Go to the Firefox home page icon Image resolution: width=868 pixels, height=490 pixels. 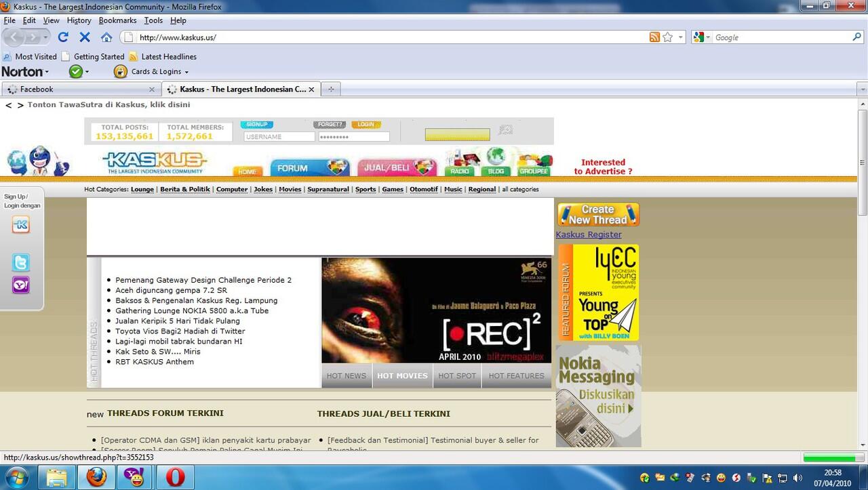coord(106,37)
